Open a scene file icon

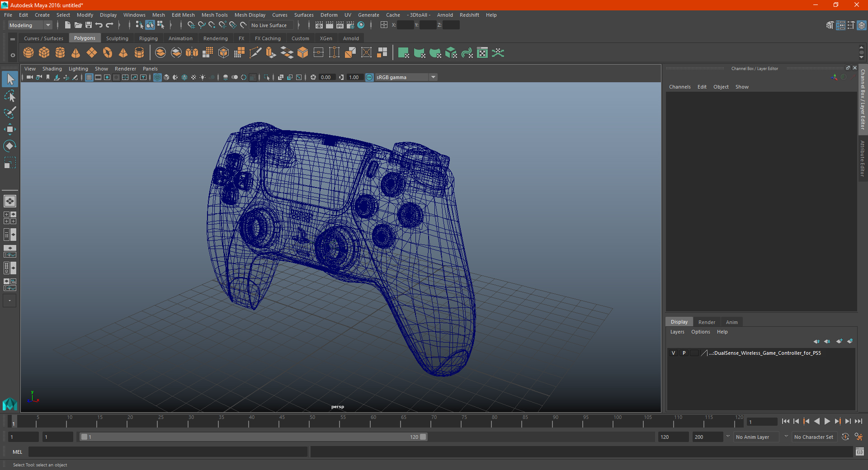point(78,25)
